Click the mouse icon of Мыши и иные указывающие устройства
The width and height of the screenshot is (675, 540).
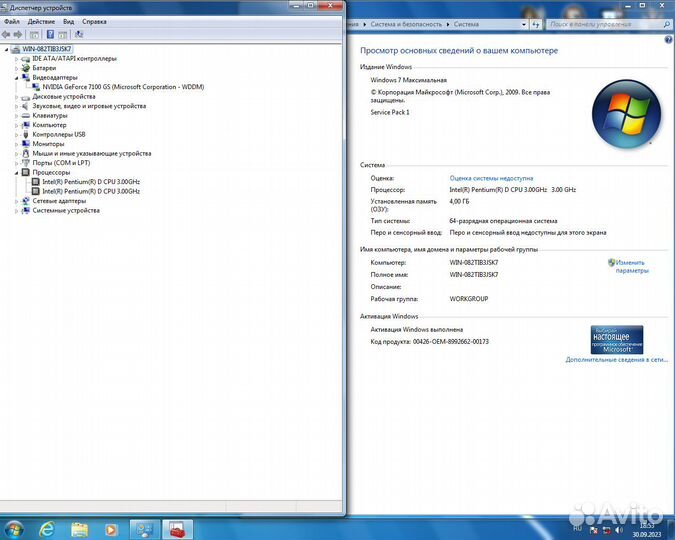pos(26,153)
